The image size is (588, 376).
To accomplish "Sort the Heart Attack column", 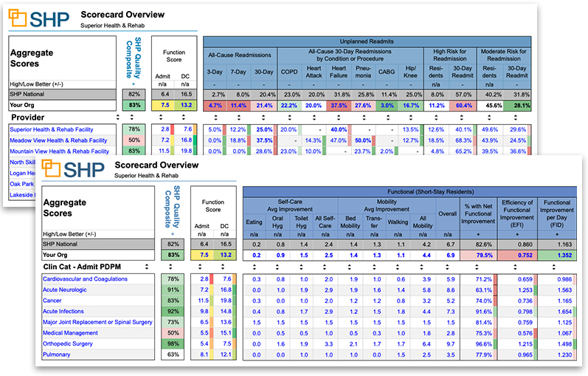I will (314, 117).
